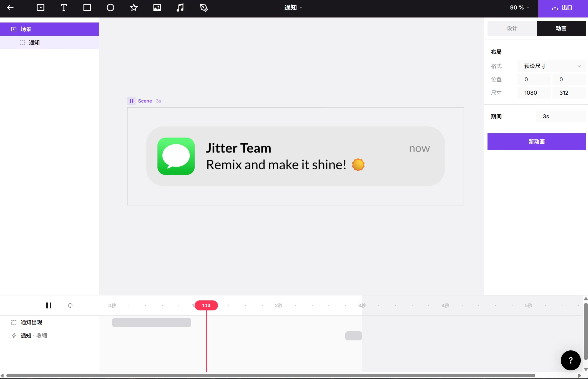Switch to the 设计 tab
The image size is (588, 379).
point(512,28)
